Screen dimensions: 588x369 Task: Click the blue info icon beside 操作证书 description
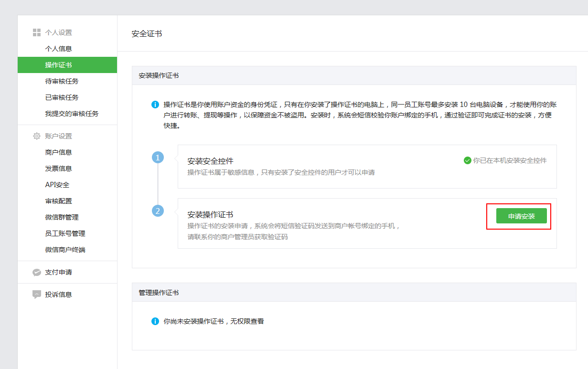click(155, 104)
